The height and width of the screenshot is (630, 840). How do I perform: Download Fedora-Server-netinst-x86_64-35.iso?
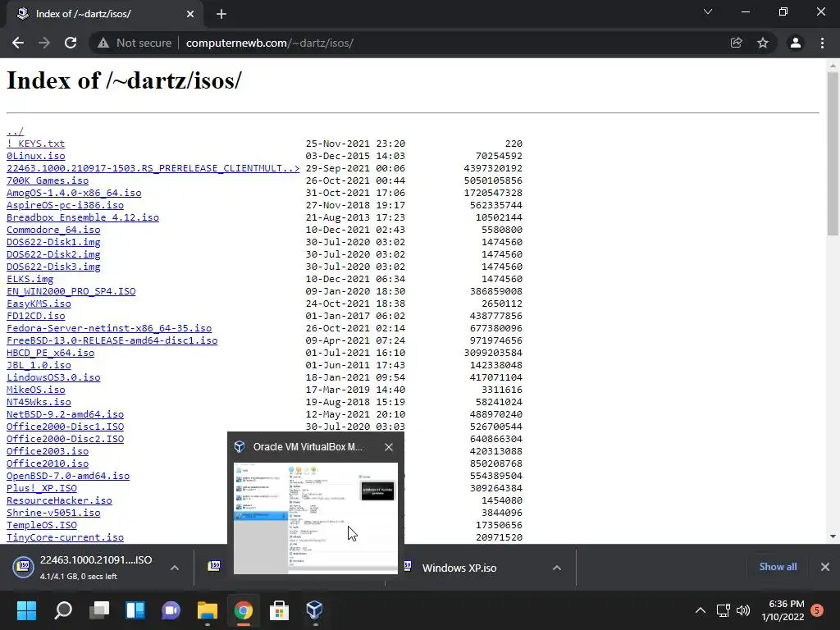click(x=109, y=328)
